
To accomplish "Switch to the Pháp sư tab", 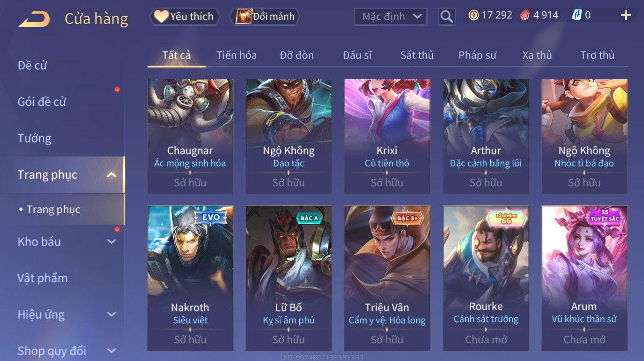I will click(477, 55).
